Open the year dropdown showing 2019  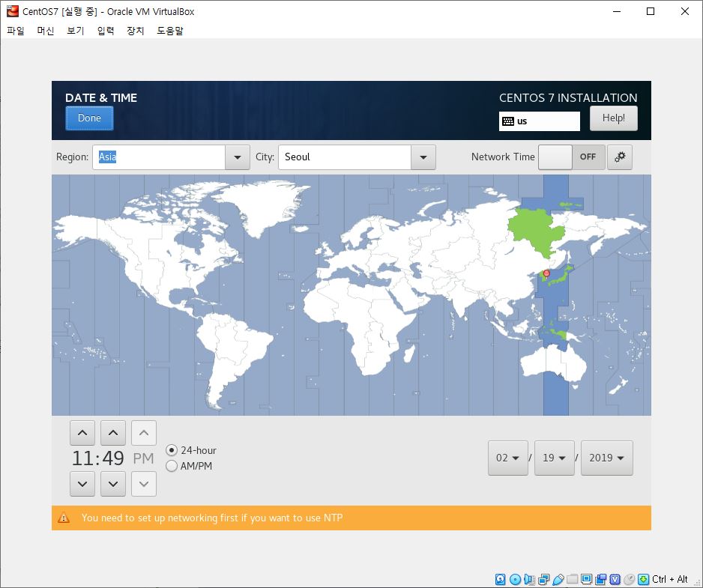pos(606,458)
